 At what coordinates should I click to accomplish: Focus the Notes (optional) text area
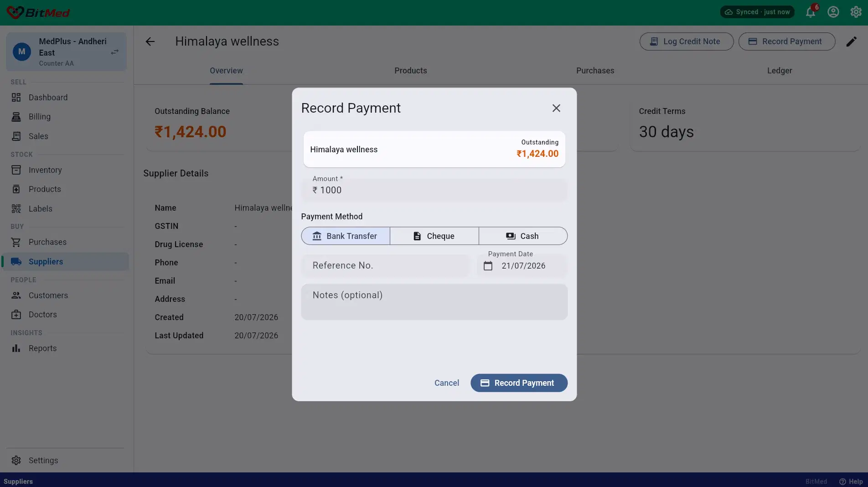click(434, 302)
